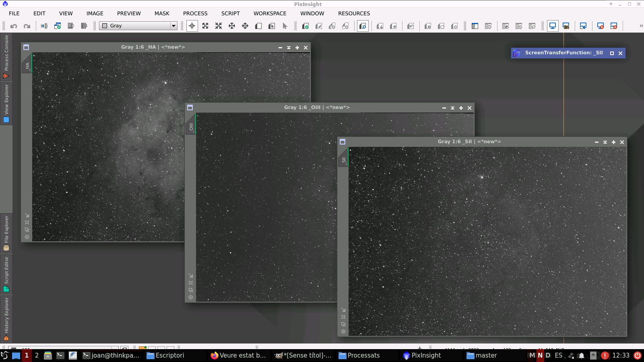Toggle the SII view selector tab
This screenshot has width=644, height=362.
(x=343, y=159)
